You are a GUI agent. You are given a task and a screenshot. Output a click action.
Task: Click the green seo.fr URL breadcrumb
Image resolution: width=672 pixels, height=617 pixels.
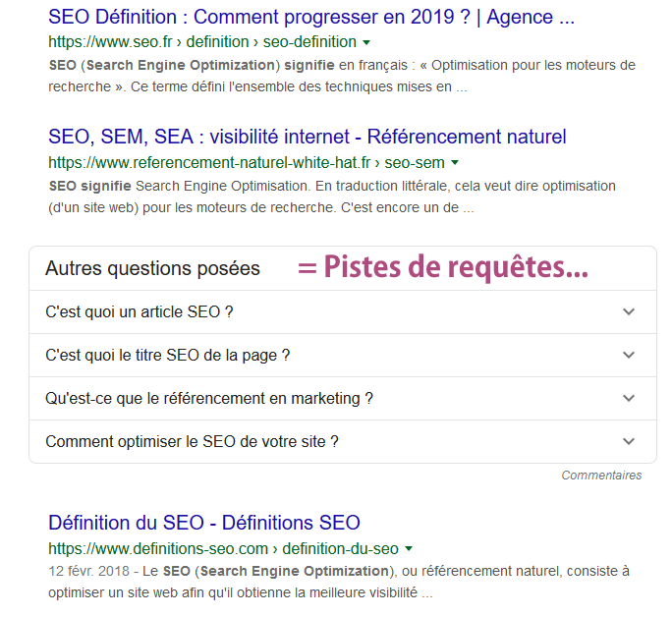[202, 42]
